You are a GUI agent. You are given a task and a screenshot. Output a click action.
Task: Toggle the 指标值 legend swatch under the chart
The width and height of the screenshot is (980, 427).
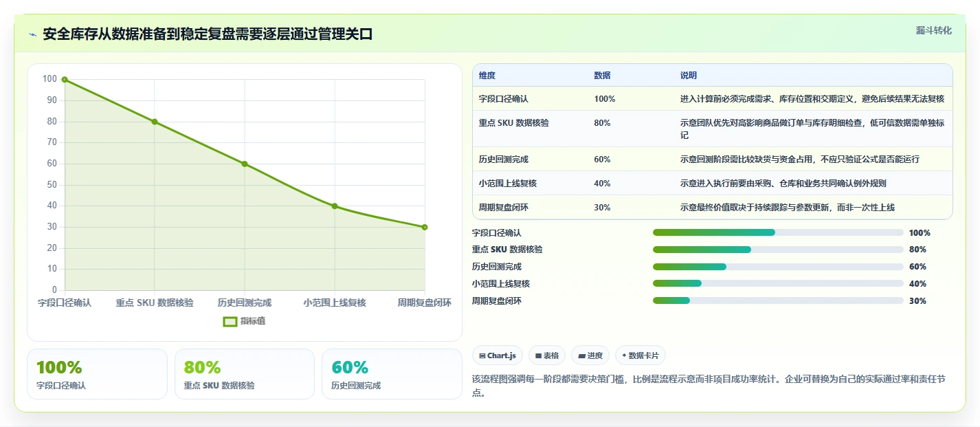coord(231,321)
